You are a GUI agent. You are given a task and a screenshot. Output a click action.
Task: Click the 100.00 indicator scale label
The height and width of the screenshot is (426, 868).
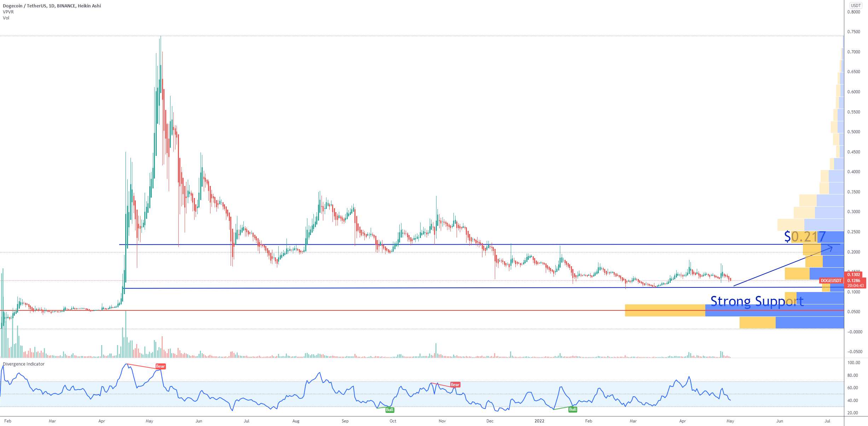pos(853,363)
